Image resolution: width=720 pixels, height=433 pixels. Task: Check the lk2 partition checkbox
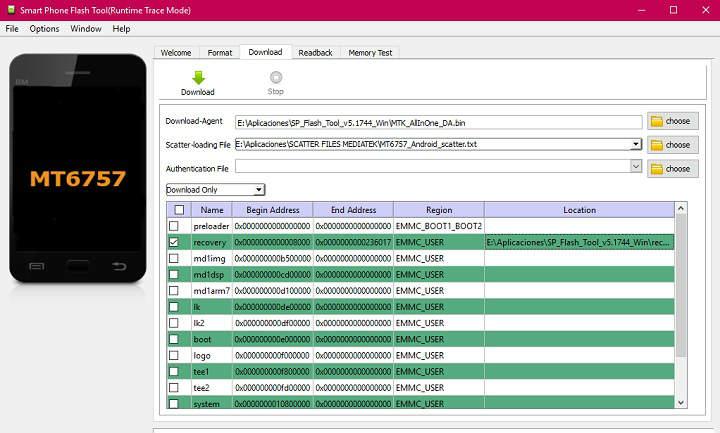tap(174, 323)
